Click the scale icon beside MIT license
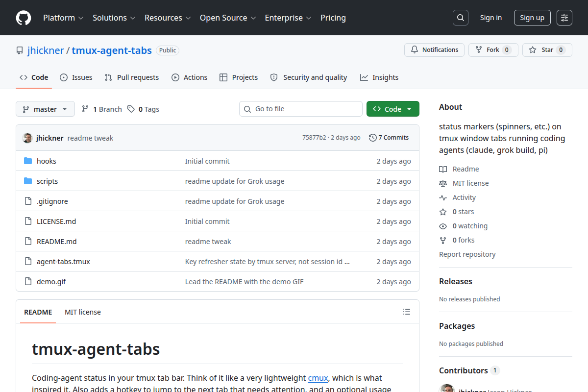The height and width of the screenshot is (392, 588). [443, 183]
